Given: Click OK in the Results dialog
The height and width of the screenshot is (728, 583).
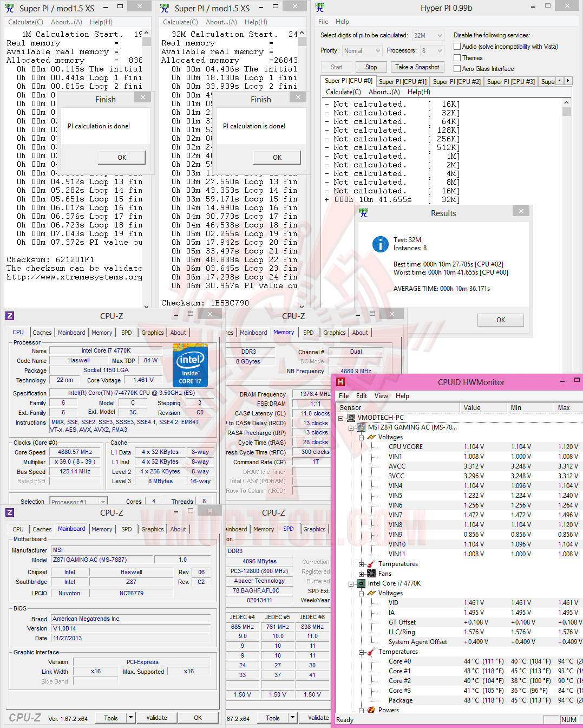Looking at the screenshot, I should tap(501, 320).
